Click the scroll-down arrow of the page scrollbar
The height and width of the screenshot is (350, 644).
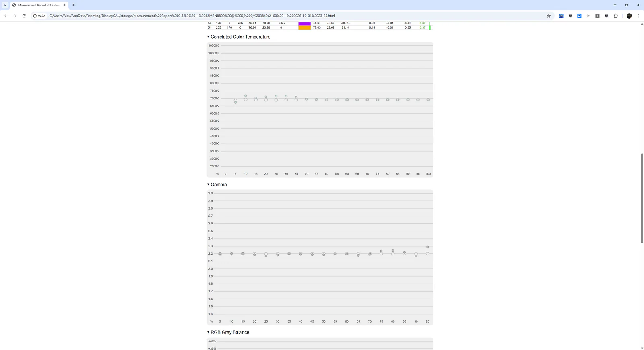tap(642, 348)
